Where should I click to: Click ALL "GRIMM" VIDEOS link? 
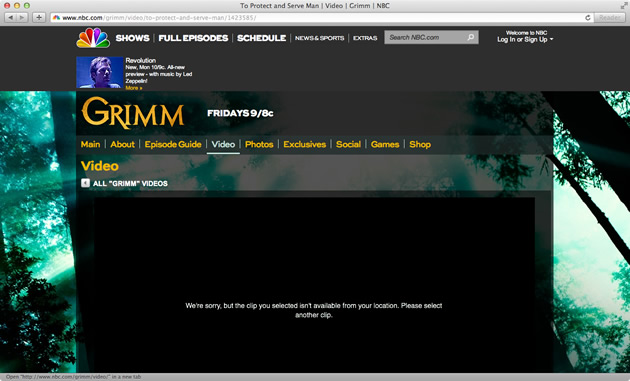coord(130,183)
